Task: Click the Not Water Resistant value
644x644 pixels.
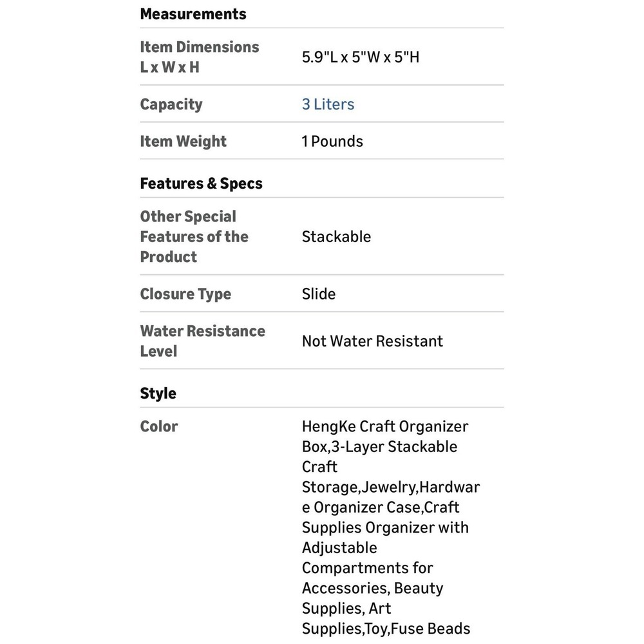Action: [372, 341]
